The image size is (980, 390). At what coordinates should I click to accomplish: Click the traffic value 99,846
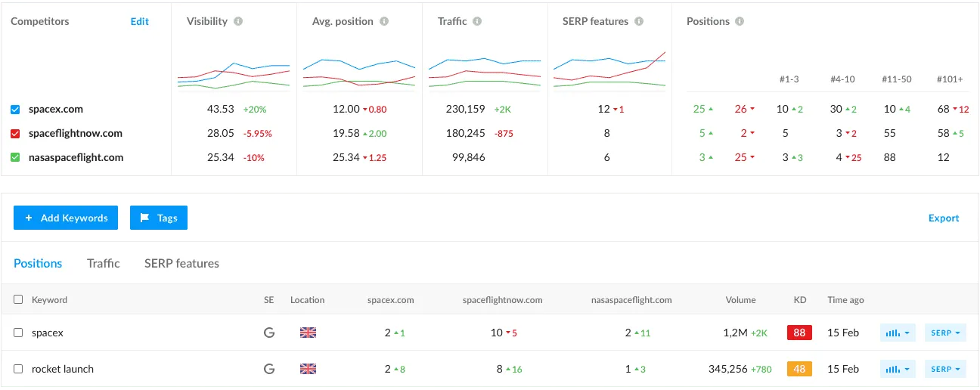pyautogui.click(x=469, y=157)
